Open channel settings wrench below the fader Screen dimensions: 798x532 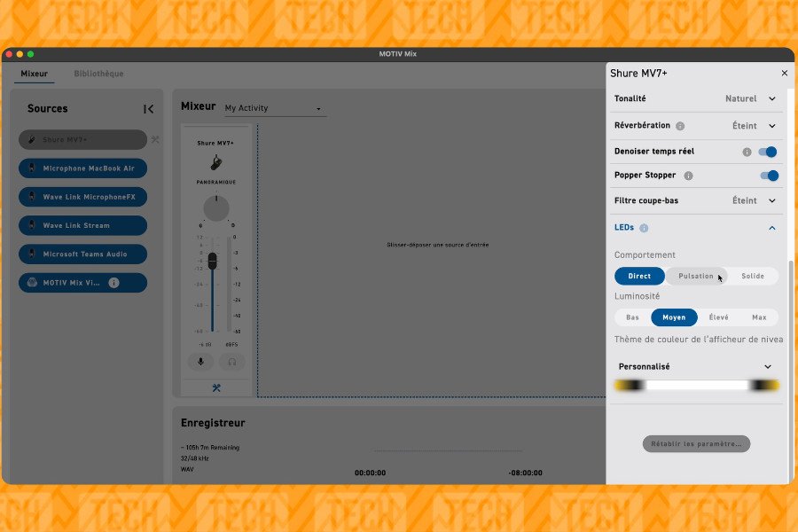(215, 387)
